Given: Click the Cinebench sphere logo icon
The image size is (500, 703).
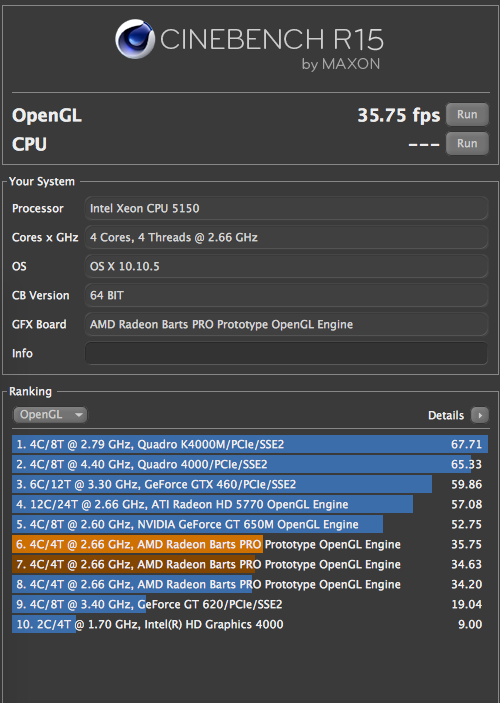Looking at the screenshot, I should click(x=135, y=39).
